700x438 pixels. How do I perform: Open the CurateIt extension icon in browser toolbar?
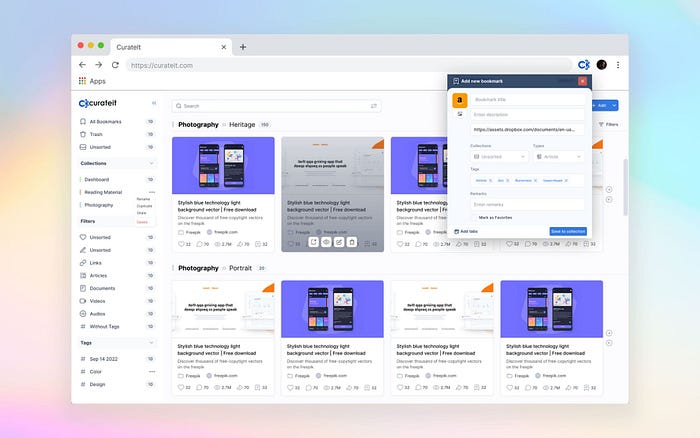click(584, 65)
